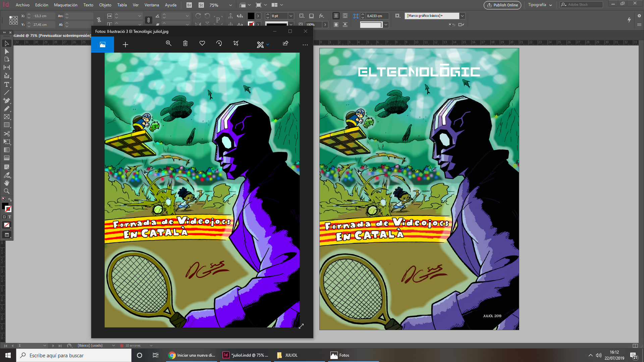Select the Gradient Feather tool
The height and width of the screenshot is (362, 644).
(x=7, y=158)
